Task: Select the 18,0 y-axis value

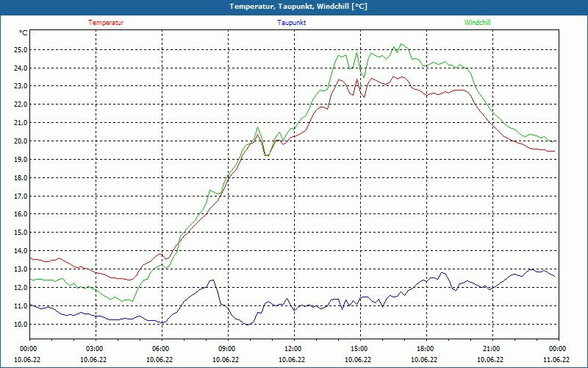Action: click(21, 177)
